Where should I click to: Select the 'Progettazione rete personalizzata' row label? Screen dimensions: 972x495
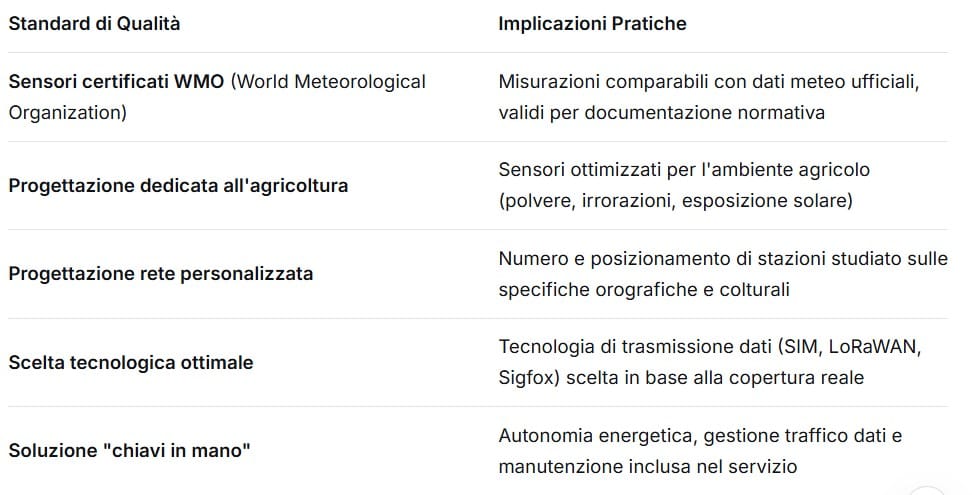160,274
